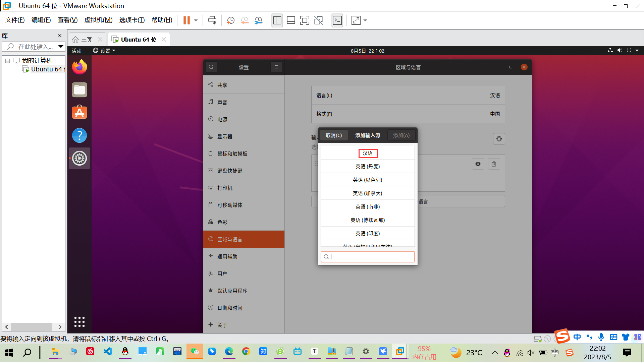Open input source options gear button
Screen dimensions: 644x362
(499, 139)
